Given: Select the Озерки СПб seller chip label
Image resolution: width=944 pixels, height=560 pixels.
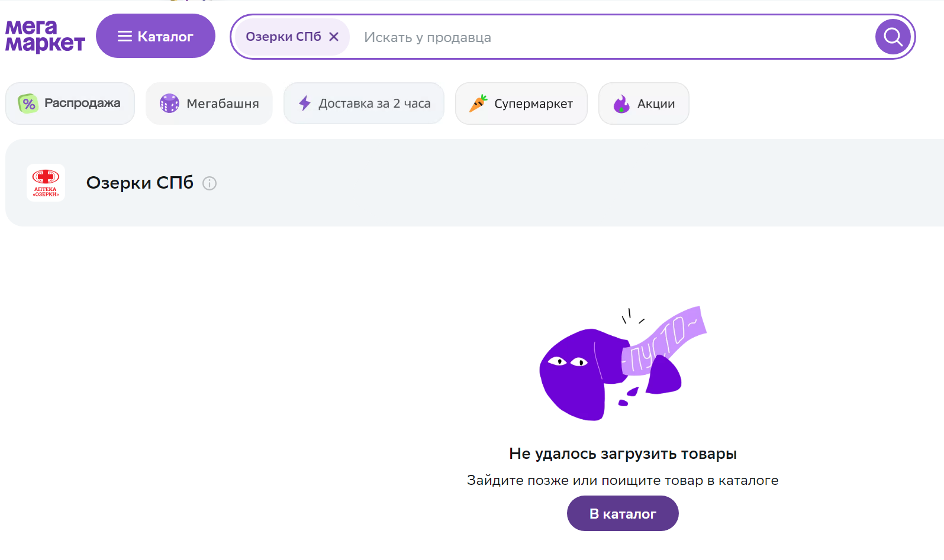Looking at the screenshot, I should 283,37.
